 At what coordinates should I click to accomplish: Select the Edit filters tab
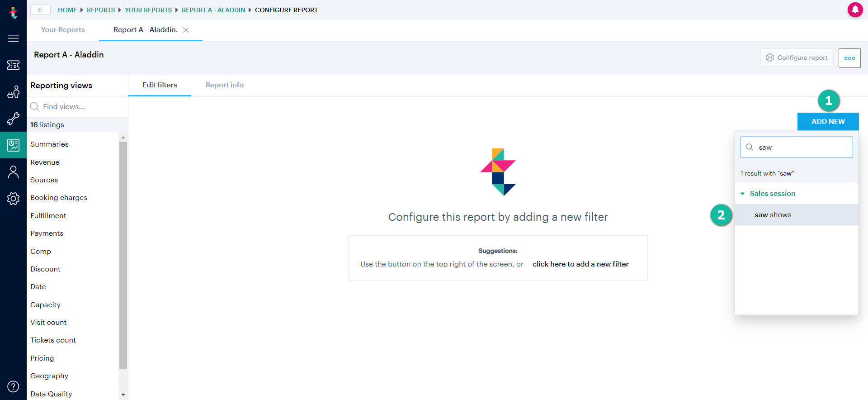coord(160,85)
